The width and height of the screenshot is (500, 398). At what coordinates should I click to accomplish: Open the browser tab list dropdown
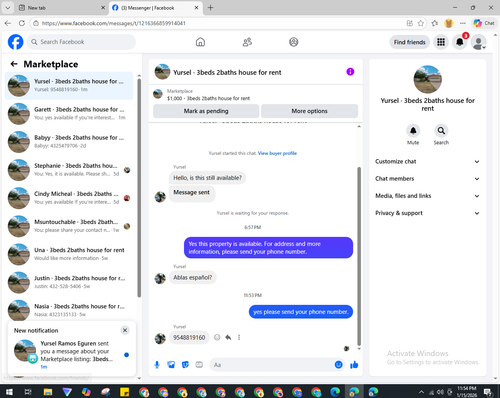pos(7,8)
